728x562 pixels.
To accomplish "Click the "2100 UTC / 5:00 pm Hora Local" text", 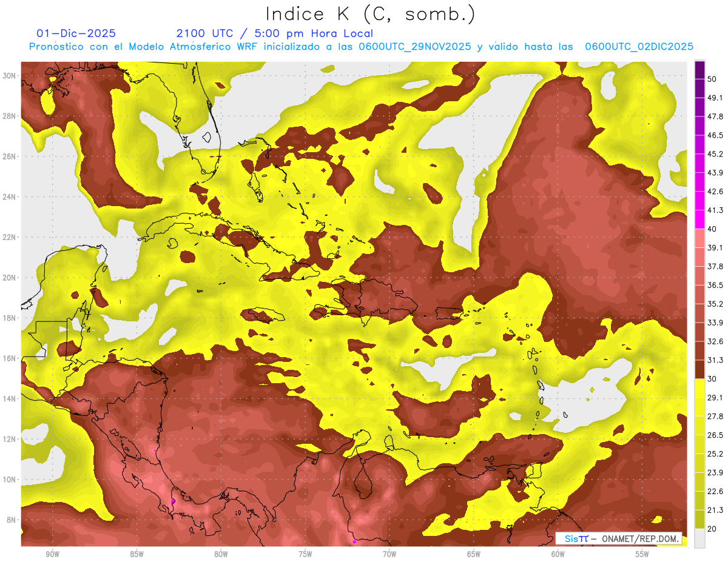I will click(x=274, y=33).
